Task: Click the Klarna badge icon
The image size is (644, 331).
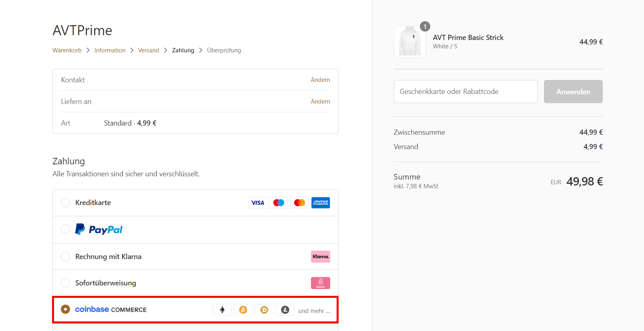Action: pyautogui.click(x=321, y=257)
